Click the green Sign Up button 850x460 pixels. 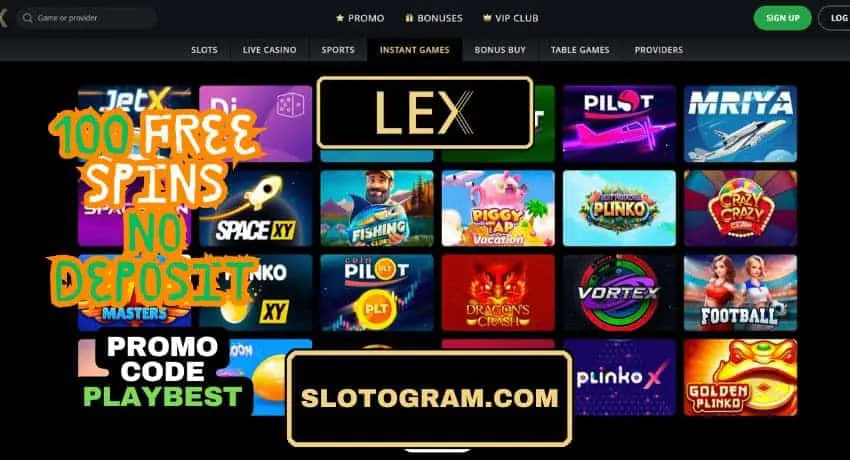click(x=782, y=18)
